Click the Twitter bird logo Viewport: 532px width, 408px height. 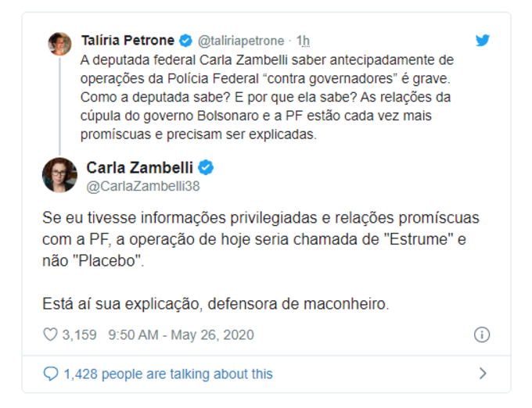pos(483,41)
